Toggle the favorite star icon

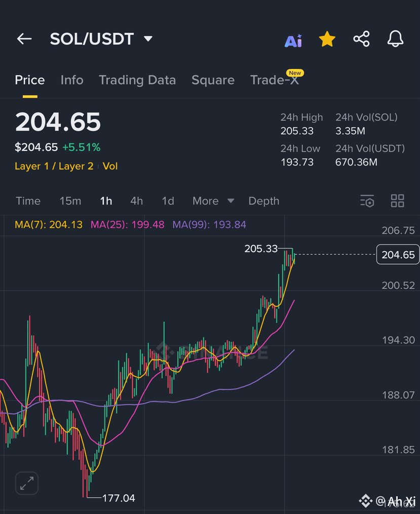[327, 39]
